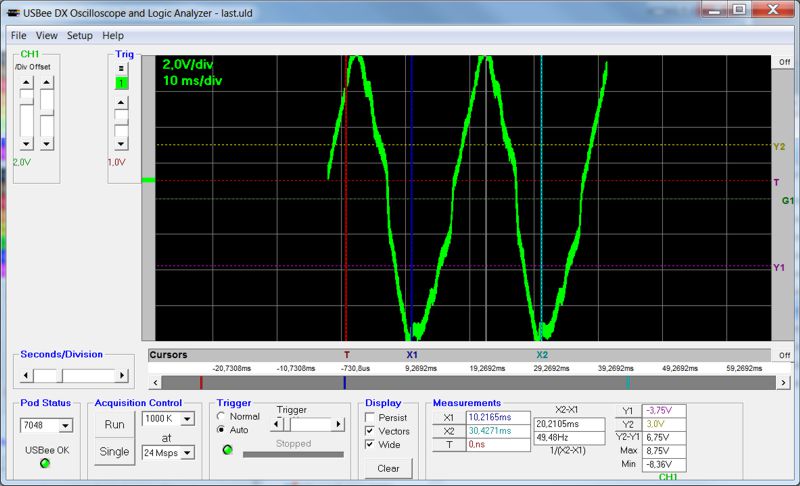Screen dimensions: 800x486
Task: Click the USBee DX title bar icon
Action: [x=13, y=13]
